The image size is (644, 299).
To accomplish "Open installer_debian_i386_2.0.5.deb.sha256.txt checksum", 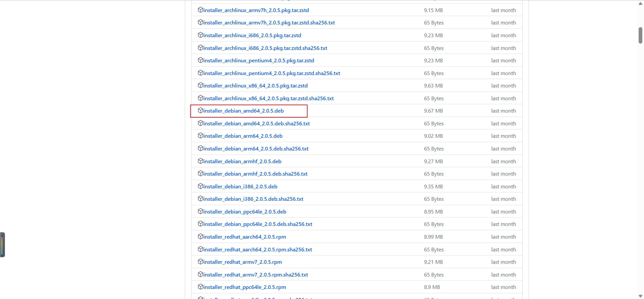I will [x=253, y=199].
